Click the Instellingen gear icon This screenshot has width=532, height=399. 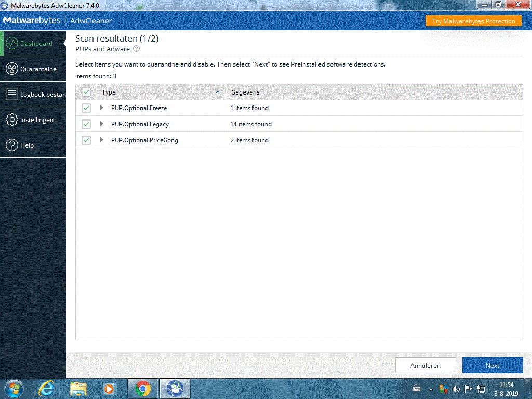tap(12, 120)
